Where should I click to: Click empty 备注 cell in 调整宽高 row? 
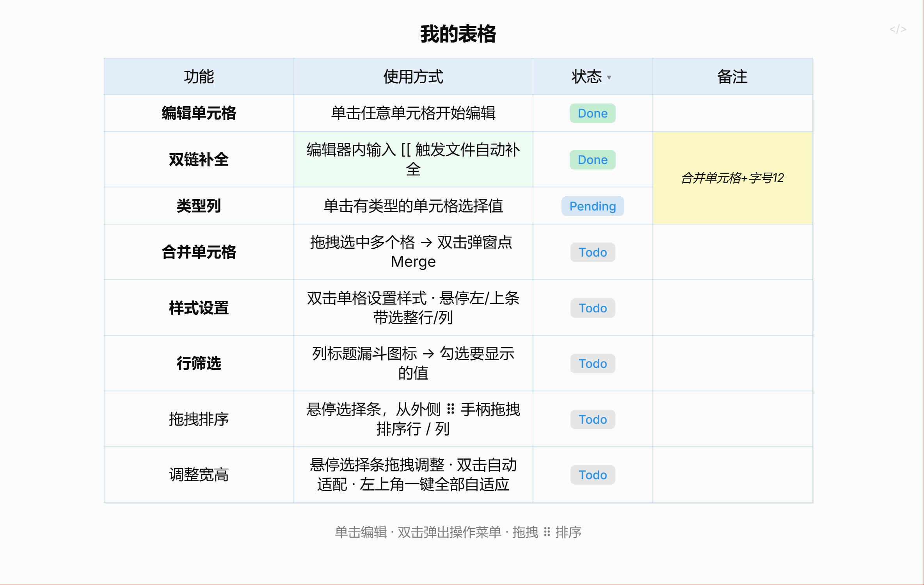(732, 474)
